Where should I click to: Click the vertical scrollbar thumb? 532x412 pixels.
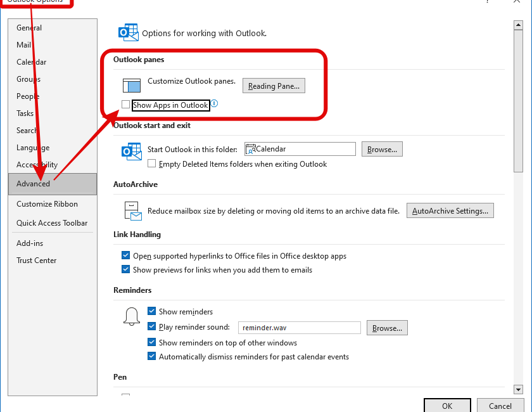[x=518, y=101]
